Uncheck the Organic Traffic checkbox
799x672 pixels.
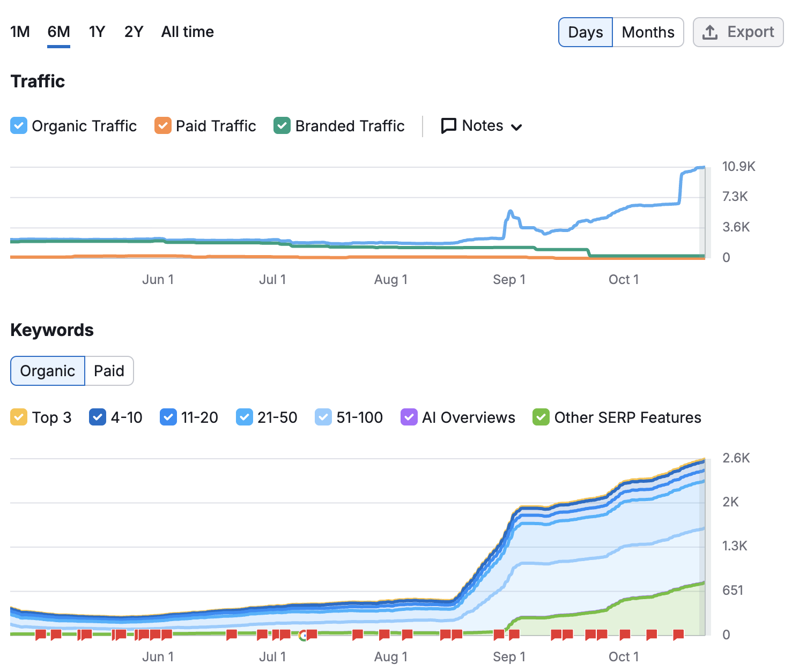19,126
